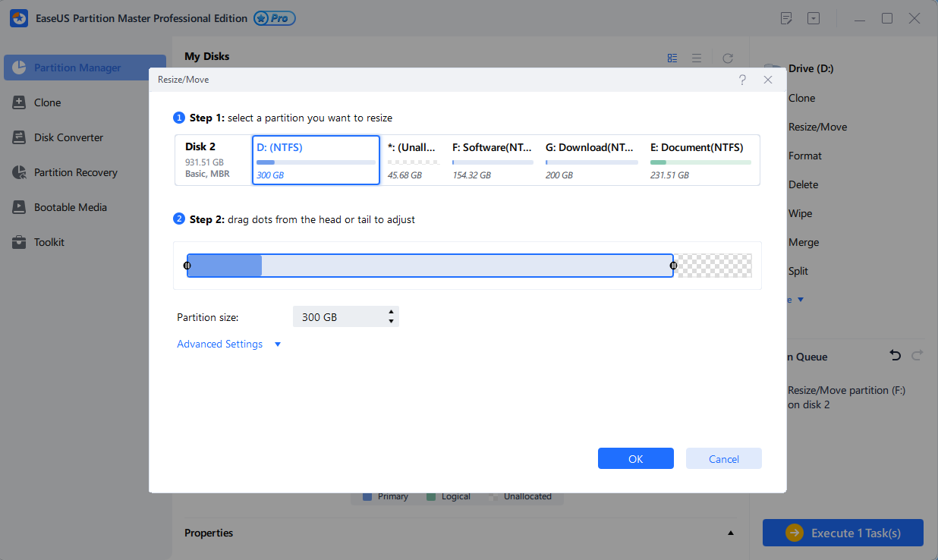
Task: Open the Clone sidebar icon
Action: tap(20, 102)
